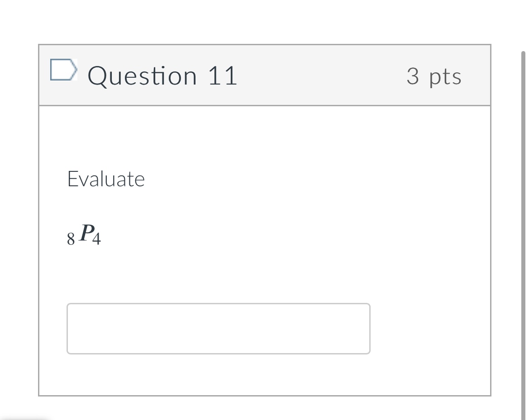Click the subscript 4 after P
This screenshot has width=529, height=420.
tap(96, 239)
